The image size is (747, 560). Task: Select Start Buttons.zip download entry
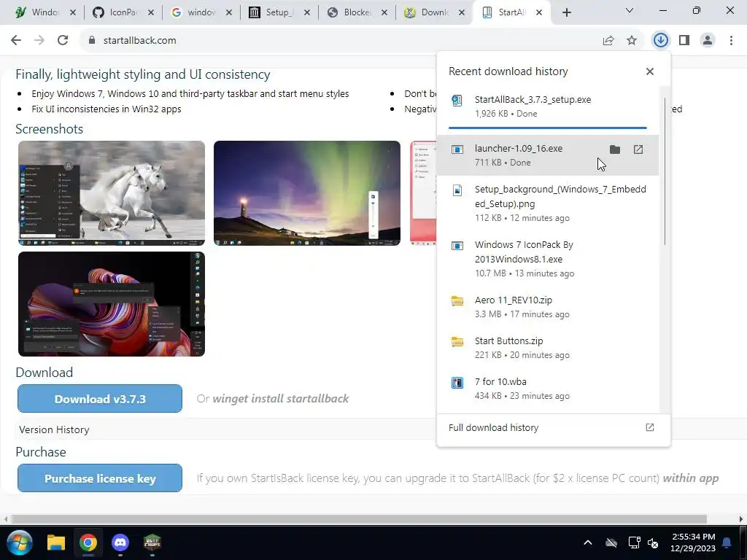point(547,348)
